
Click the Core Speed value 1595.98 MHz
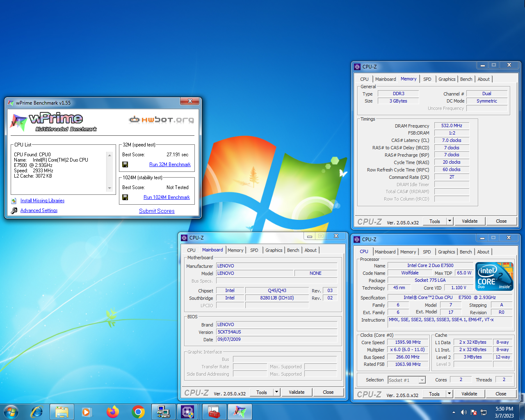[x=408, y=342]
